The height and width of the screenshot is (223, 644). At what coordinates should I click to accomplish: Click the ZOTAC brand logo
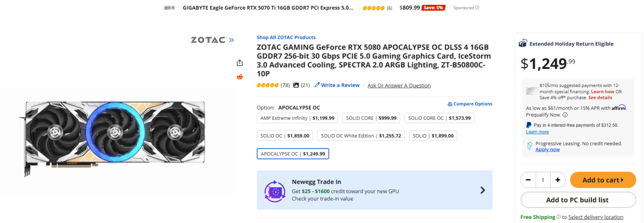coord(212,40)
